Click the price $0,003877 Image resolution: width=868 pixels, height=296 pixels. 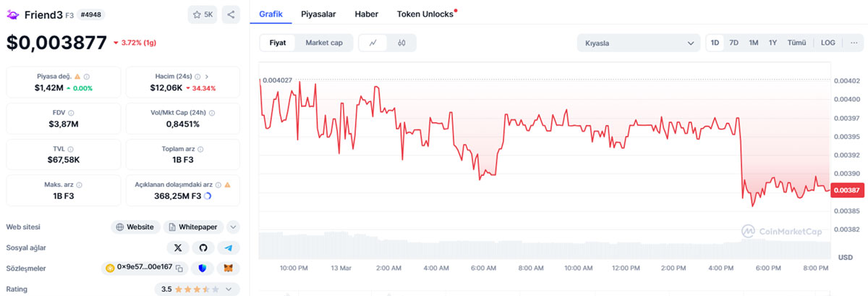[x=56, y=43]
